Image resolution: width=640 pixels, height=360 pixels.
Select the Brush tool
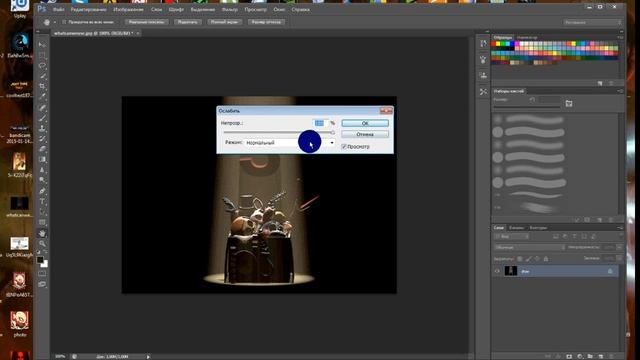[42, 118]
